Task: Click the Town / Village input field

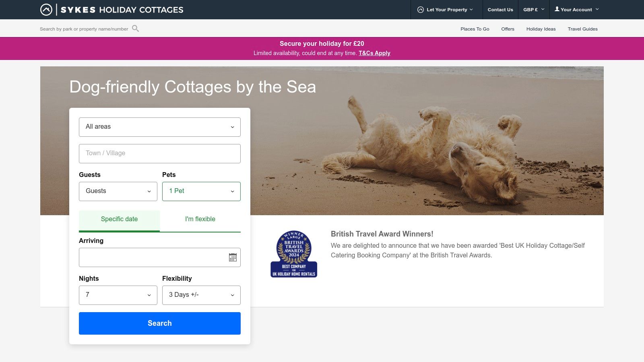Action: [x=159, y=153]
